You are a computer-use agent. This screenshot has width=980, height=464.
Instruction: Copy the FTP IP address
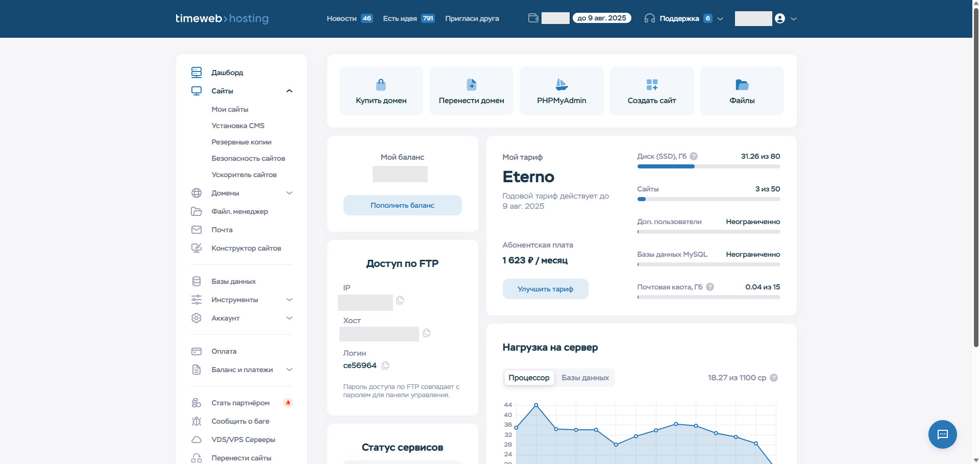(400, 300)
